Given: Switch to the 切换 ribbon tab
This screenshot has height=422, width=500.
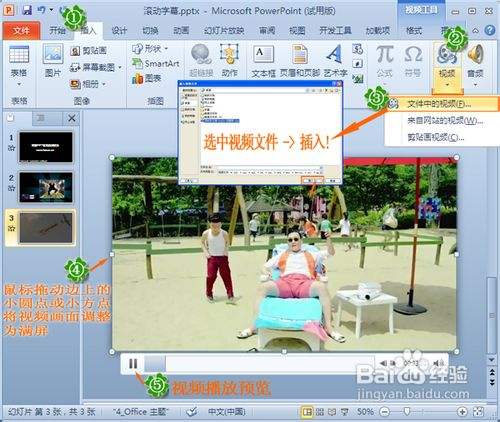Looking at the screenshot, I should point(150,31).
